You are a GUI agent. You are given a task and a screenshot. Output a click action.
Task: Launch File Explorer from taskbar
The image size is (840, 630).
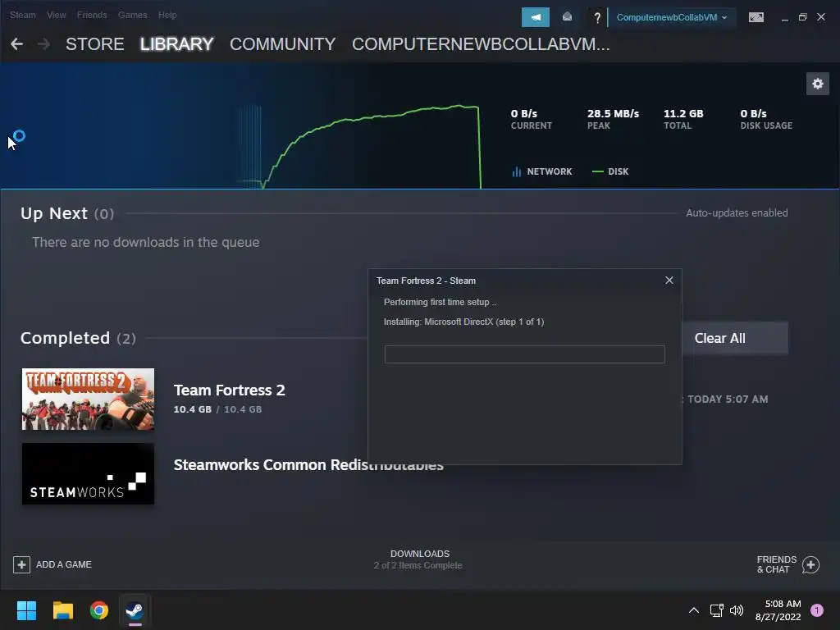62,610
